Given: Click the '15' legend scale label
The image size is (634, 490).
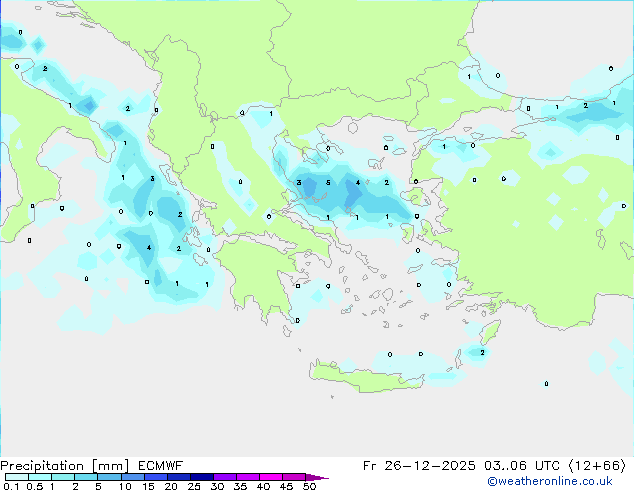Looking at the screenshot, I should point(148,486).
